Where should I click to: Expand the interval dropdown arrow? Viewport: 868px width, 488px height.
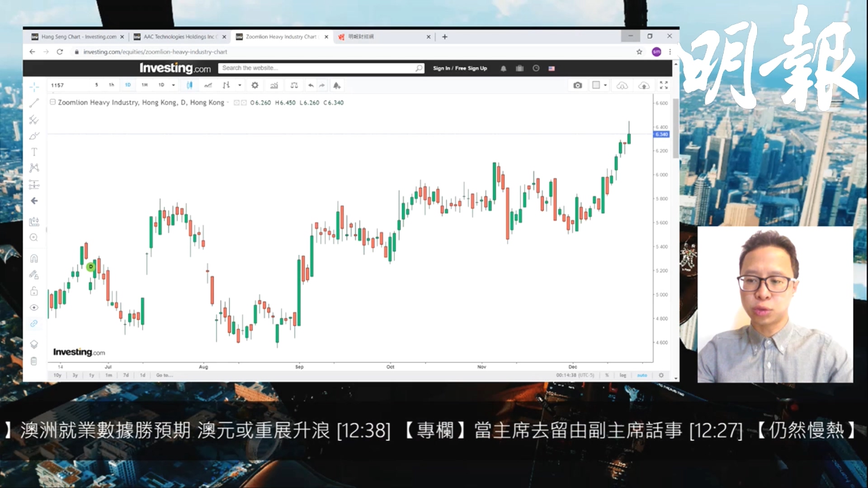pyautogui.click(x=173, y=85)
